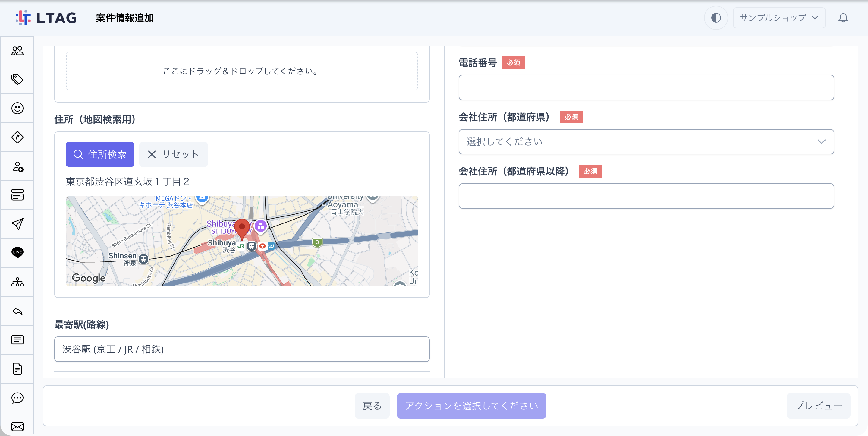This screenshot has width=868, height=436.
Task: Click アクションを選択してください button
Action: point(471,406)
